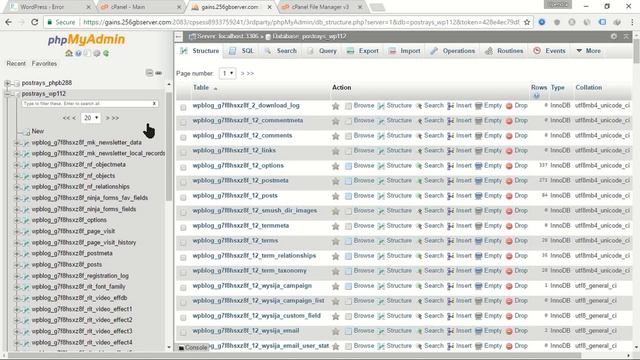Insert icon for 12_termmeta table

click(450, 226)
